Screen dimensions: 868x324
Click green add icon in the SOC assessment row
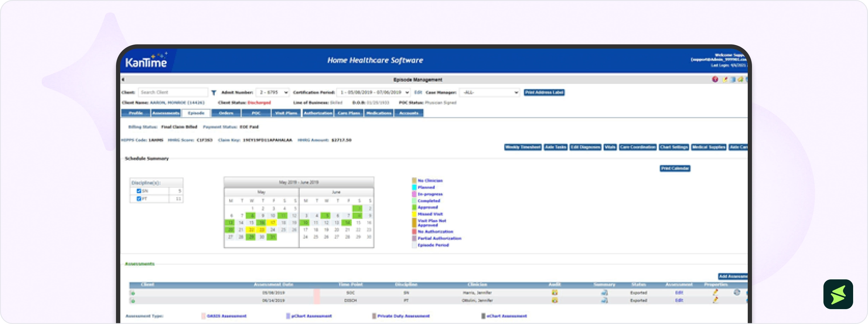[133, 293]
